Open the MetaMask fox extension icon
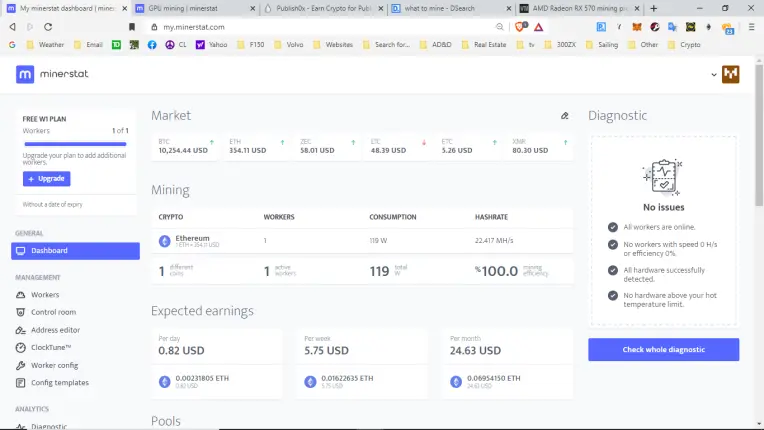The image size is (764, 430). click(637, 27)
